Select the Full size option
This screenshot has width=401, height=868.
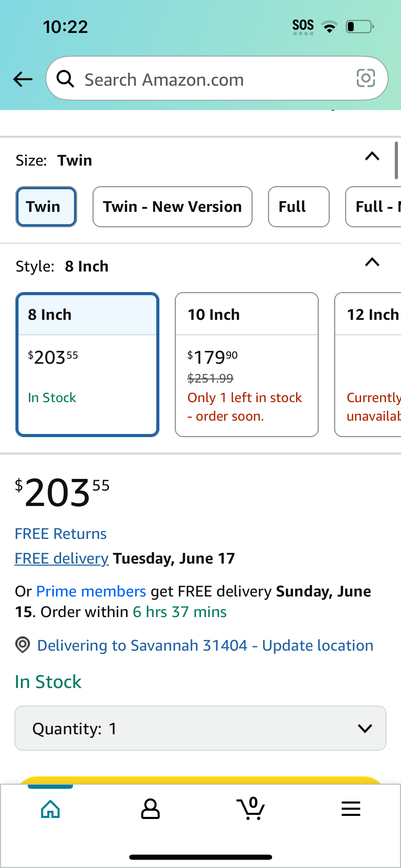pyautogui.click(x=299, y=207)
